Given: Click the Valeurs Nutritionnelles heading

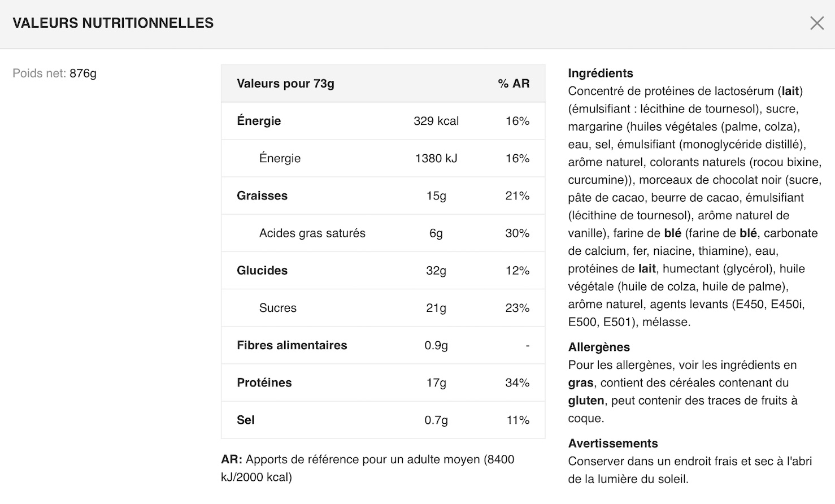Looking at the screenshot, I should pos(113,23).
